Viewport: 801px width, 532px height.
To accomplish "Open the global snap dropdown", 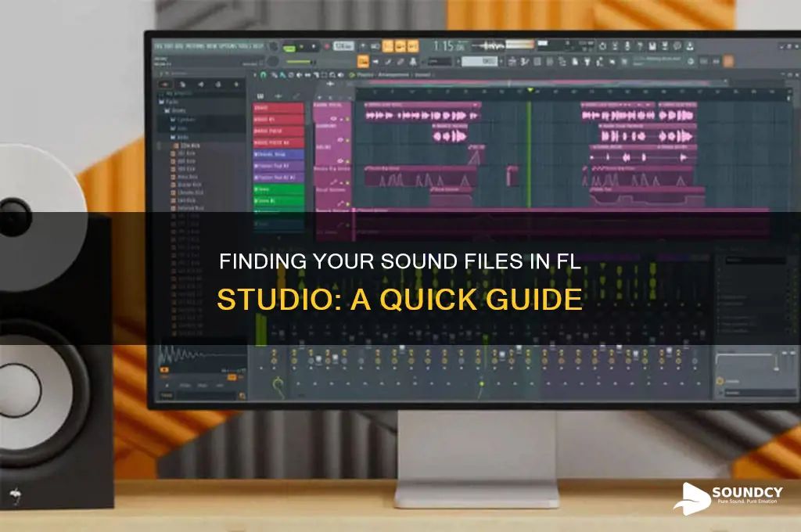I will 441,61.
